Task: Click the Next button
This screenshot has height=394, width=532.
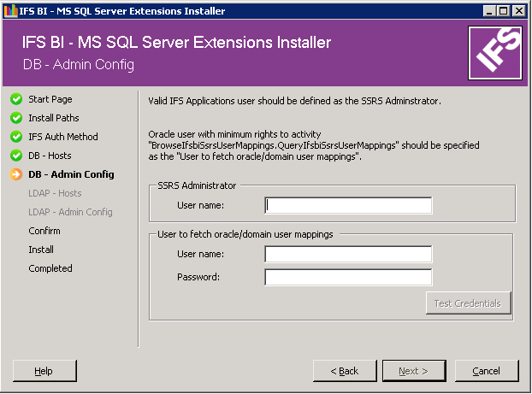Action: (x=414, y=371)
